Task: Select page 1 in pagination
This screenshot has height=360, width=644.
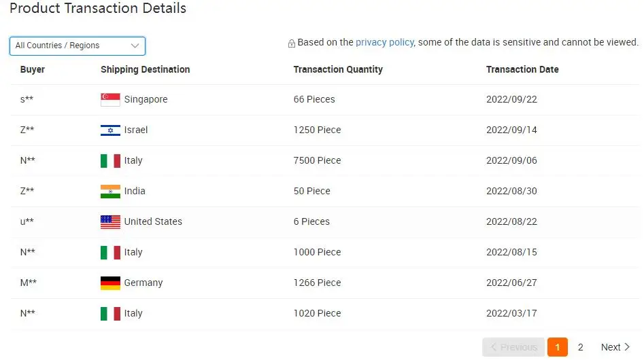Action: (x=557, y=347)
